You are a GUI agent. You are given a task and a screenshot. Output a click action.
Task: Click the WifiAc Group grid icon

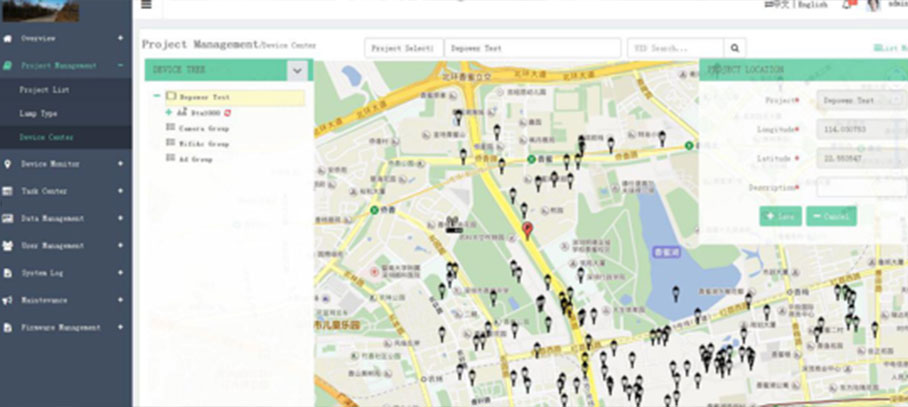tap(170, 142)
